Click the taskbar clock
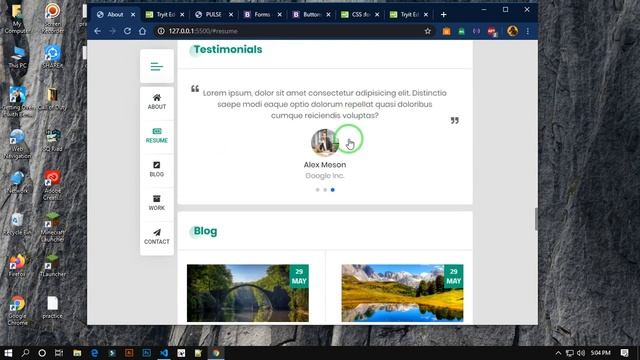The image size is (640, 360). tap(600, 353)
